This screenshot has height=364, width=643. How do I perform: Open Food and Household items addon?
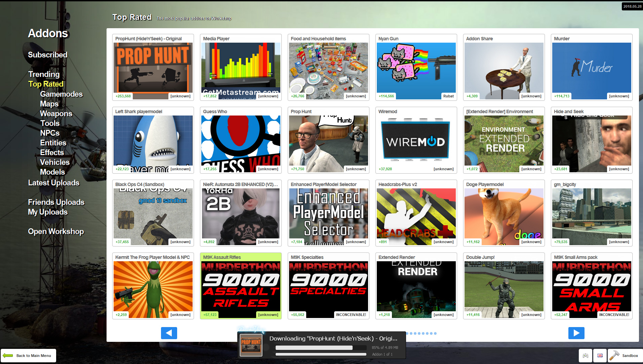(x=328, y=67)
